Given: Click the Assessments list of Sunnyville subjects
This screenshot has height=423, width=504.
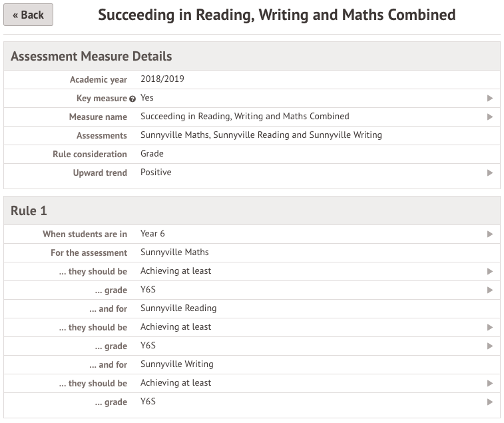Looking at the screenshot, I should [261, 135].
